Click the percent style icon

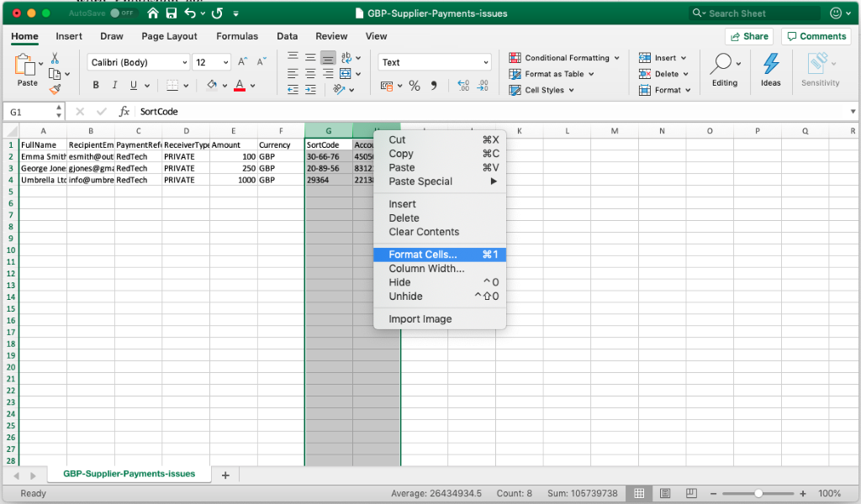click(414, 86)
